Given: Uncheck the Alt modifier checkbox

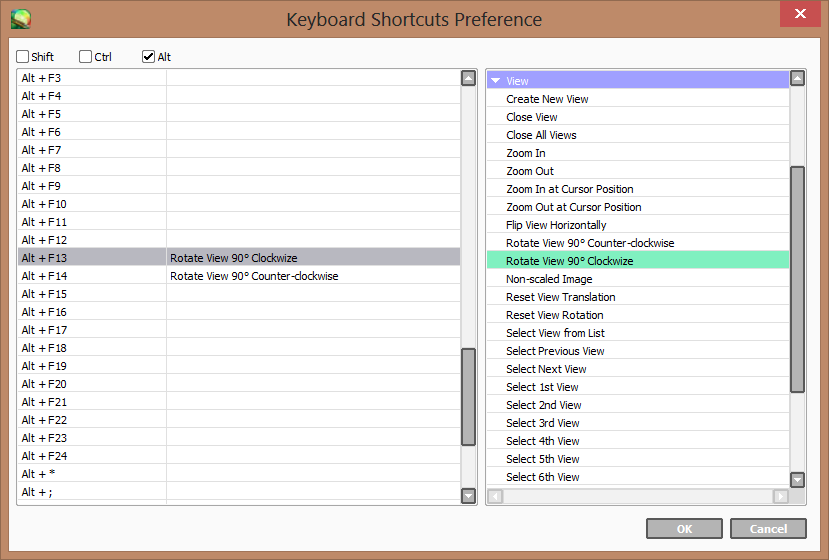Looking at the screenshot, I should tap(149, 57).
